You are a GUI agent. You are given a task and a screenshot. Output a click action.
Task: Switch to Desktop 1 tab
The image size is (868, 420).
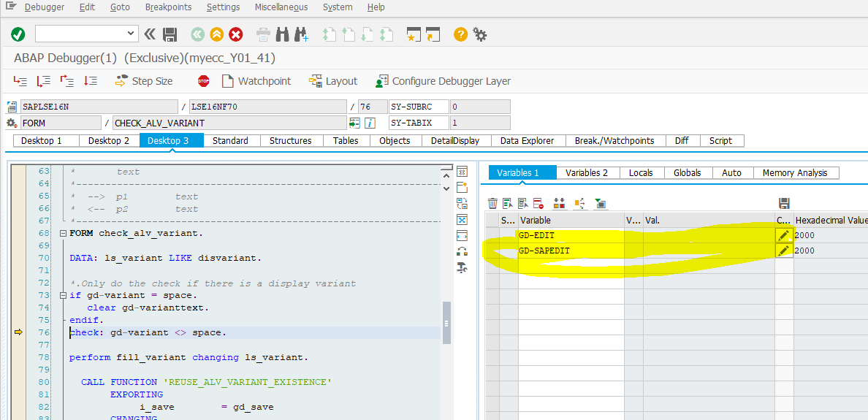[46, 140]
